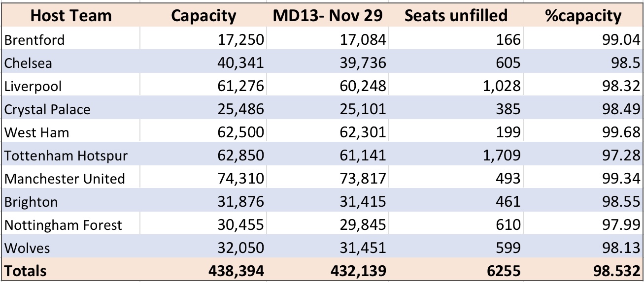
Task: Select West Ham percentage 99.68
Action: [x=583, y=131]
